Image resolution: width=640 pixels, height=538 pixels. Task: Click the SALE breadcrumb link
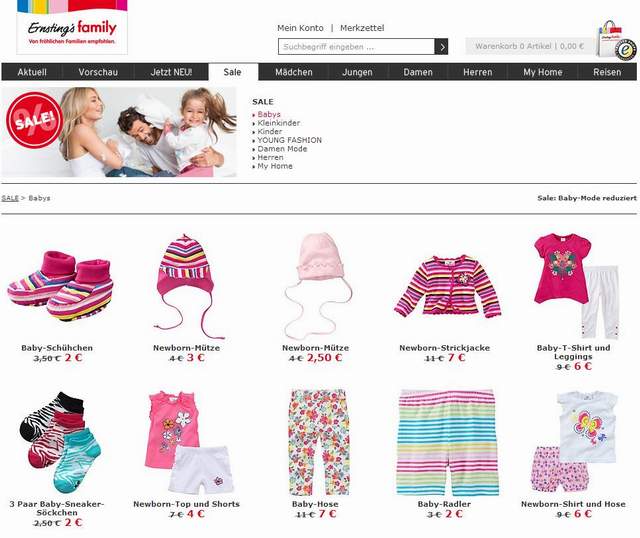(x=10, y=198)
